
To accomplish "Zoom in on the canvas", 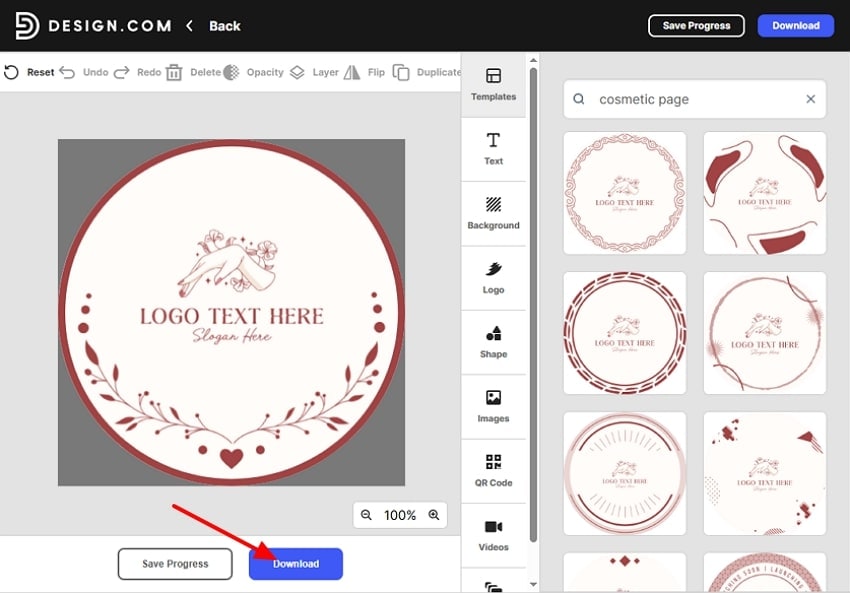I will click(434, 515).
